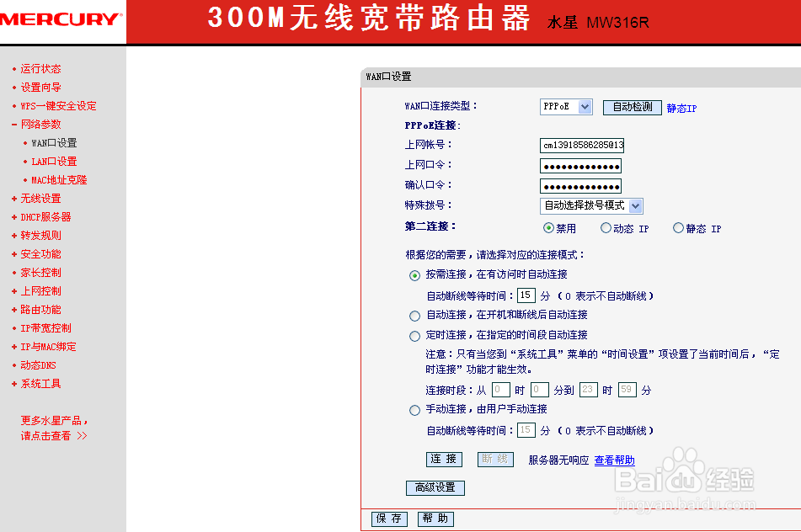The height and width of the screenshot is (532, 801).
Task: Collapse the 网络参数 menu section
Action: (40, 125)
